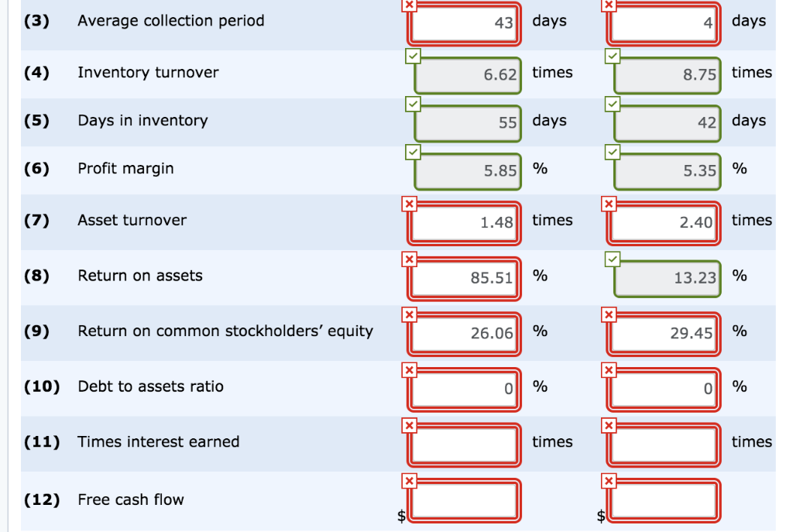Click the red X above Debt to assets ratio
Image resolution: width=793 pixels, height=532 pixels.
coord(410,369)
